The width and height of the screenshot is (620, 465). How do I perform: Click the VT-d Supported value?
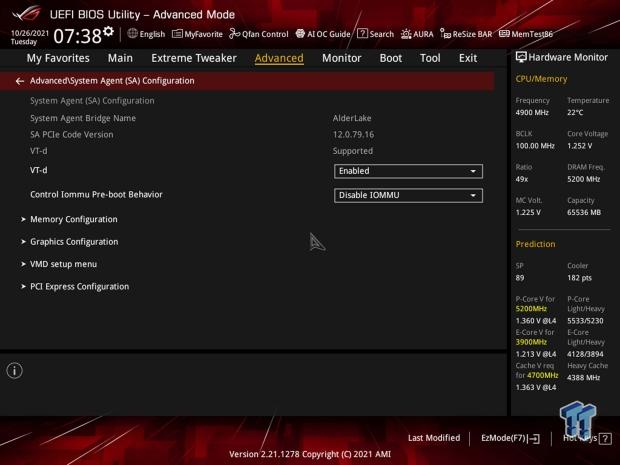353,151
